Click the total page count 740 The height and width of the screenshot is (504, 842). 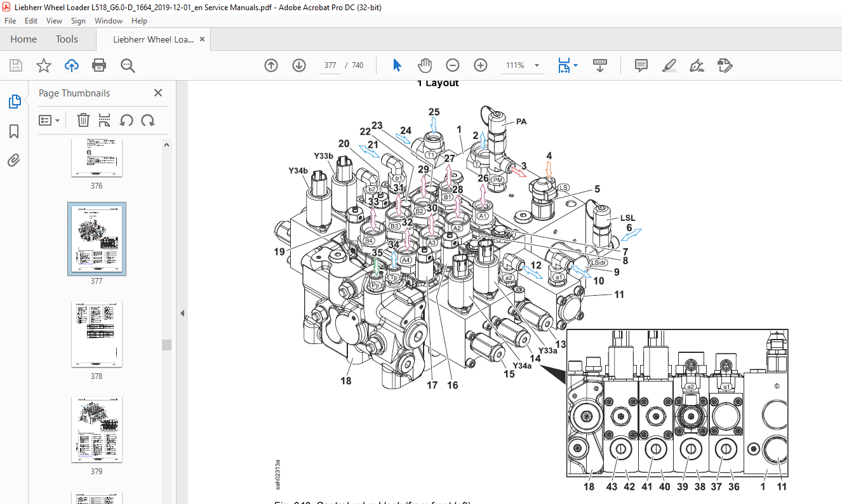tap(358, 65)
